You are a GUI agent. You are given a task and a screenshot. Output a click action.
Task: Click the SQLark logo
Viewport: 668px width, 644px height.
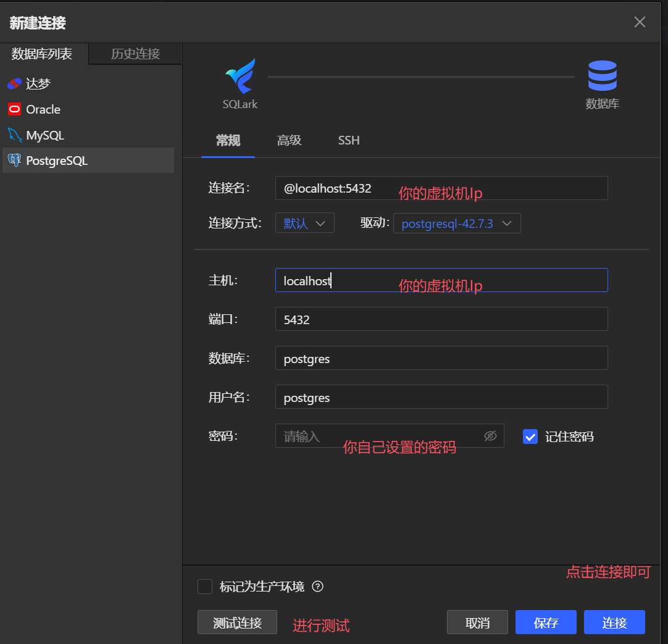click(240, 75)
